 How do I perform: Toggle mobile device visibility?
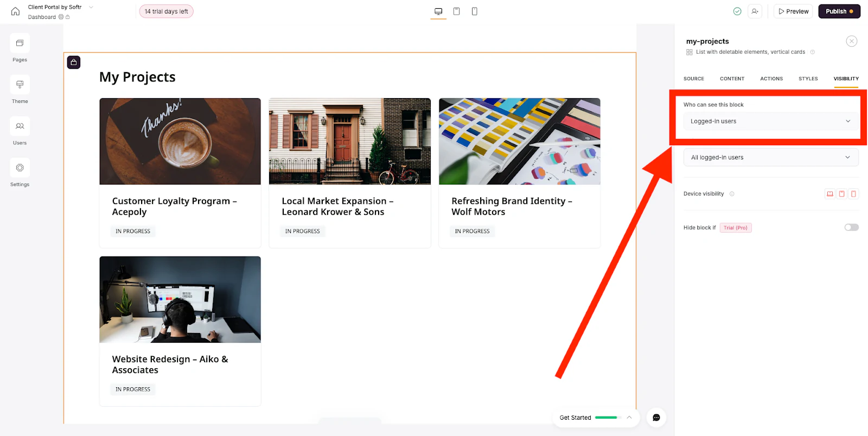(853, 194)
